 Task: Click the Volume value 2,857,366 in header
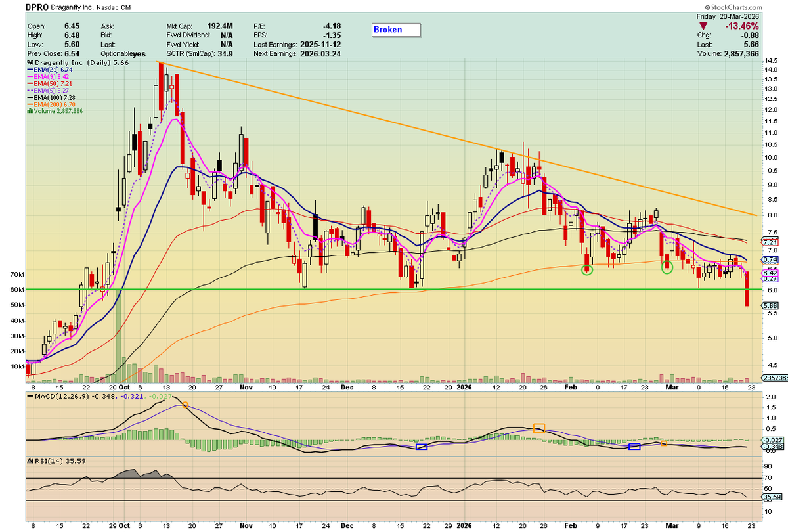pyautogui.click(x=741, y=55)
